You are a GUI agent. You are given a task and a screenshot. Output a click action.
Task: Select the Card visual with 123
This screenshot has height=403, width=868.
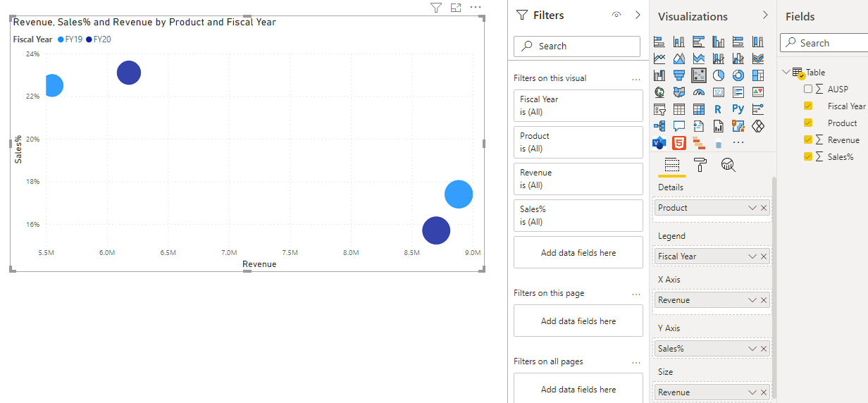(719, 92)
